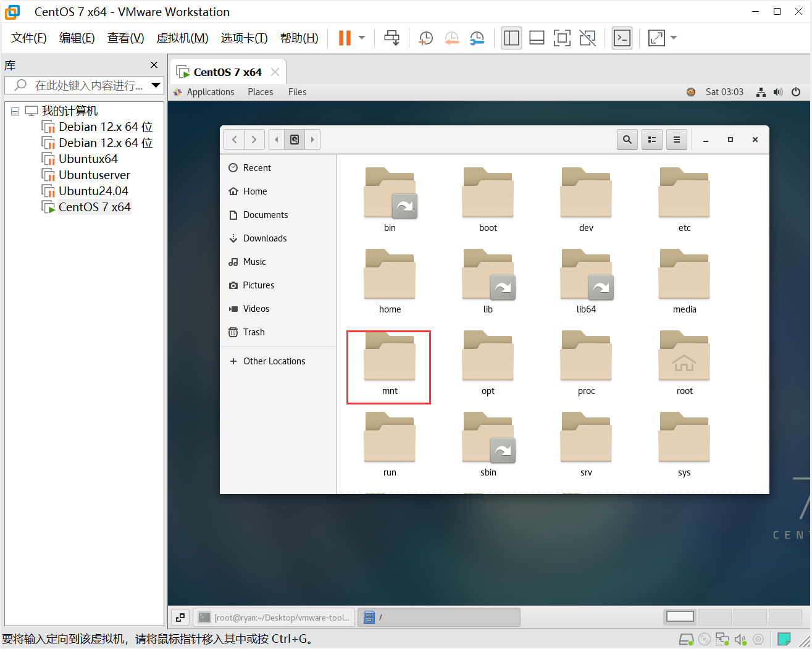Screen dimensions: 812x649
Task: Open the terminal task in the GNOME taskbar
Action: coord(274,618)
